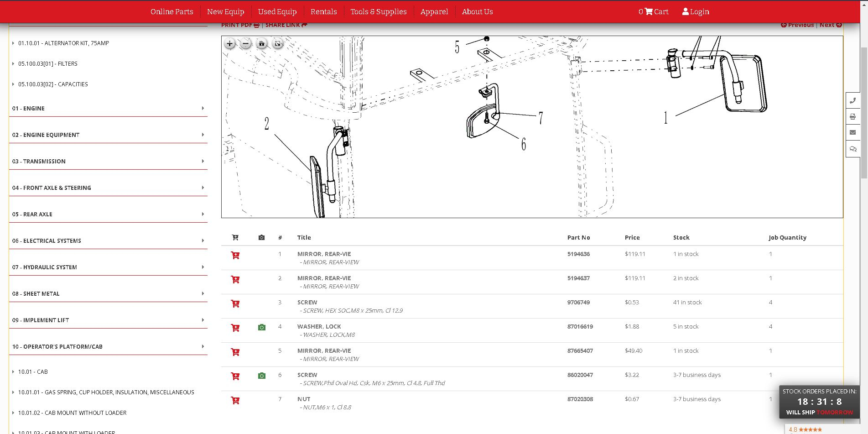Open 05.100.03[02] - CAPACITIES item
This screenshot has height=434, width=868.
click(x=53, y=84)
